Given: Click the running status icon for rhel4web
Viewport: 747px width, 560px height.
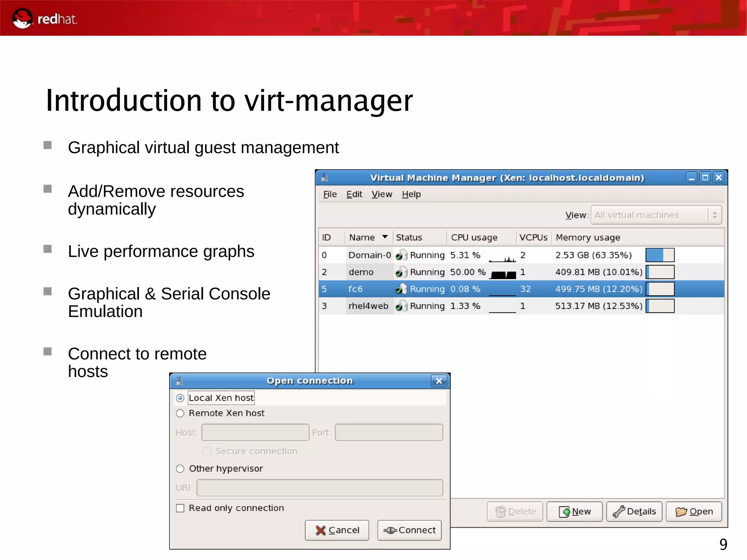Looking at the screenshot, I should [401, 305].
